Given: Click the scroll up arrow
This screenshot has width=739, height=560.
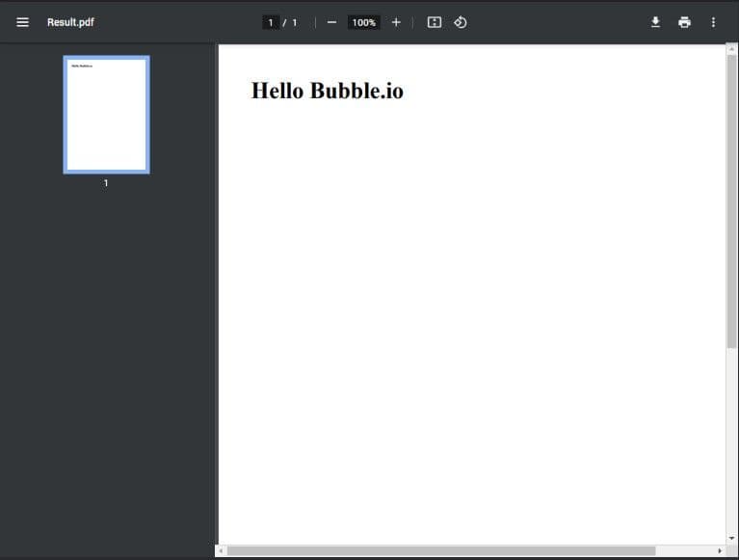Looking at the screenshot, I should click(x=731, y=49).
